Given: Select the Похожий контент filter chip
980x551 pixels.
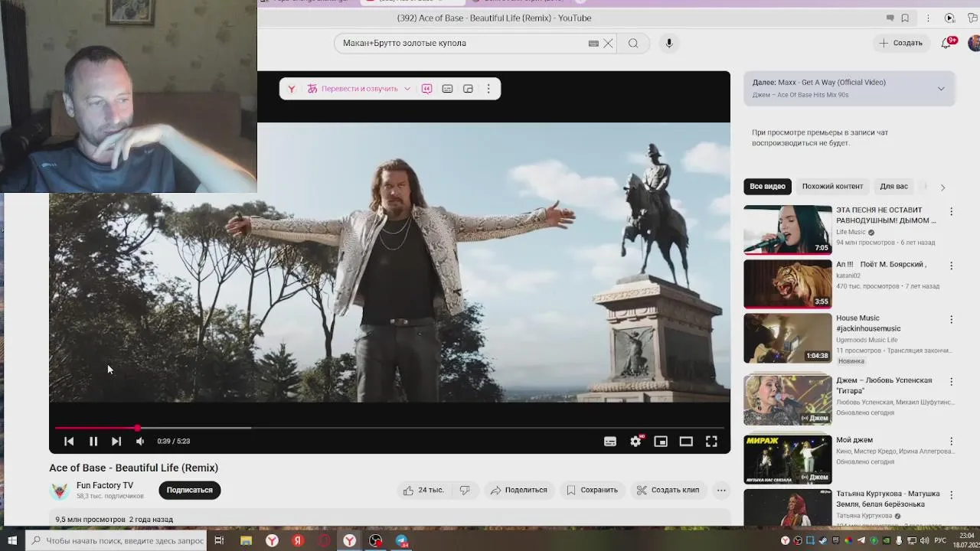Looking at the screenshot, I should tap(832, 187).
